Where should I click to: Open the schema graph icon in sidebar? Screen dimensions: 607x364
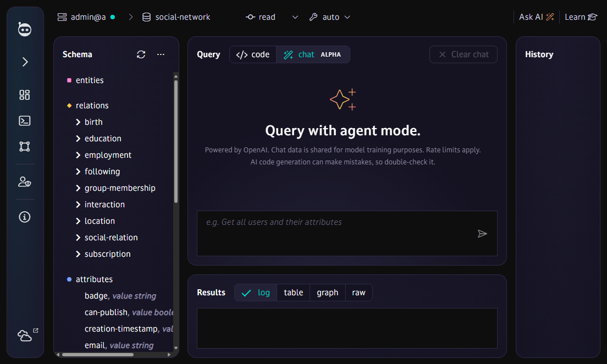click(x=25, y=146)
